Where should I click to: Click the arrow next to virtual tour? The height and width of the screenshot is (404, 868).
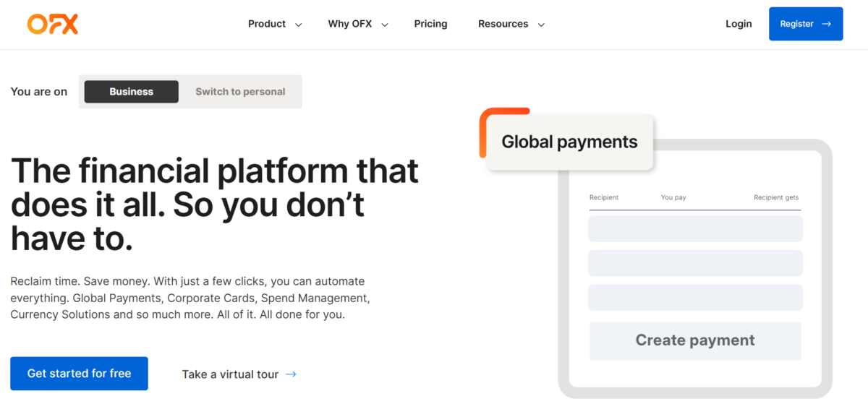(x=291, y=374)
